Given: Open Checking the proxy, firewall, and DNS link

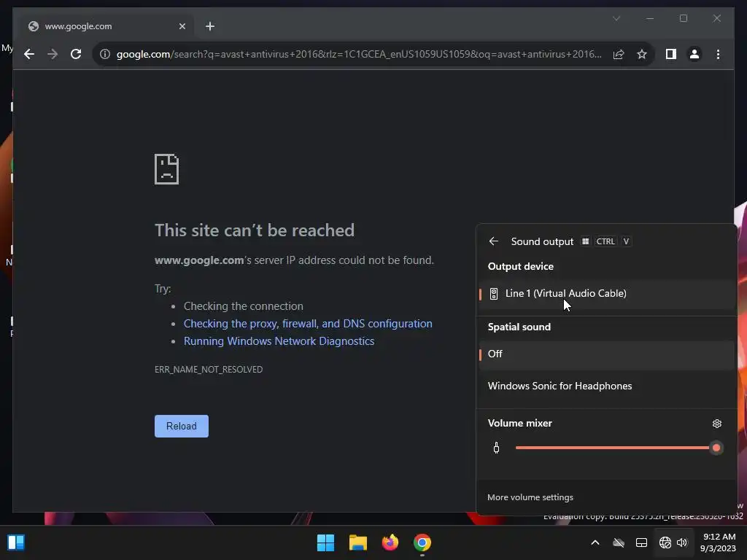Looking at the screenshot, I should point(308,324).
